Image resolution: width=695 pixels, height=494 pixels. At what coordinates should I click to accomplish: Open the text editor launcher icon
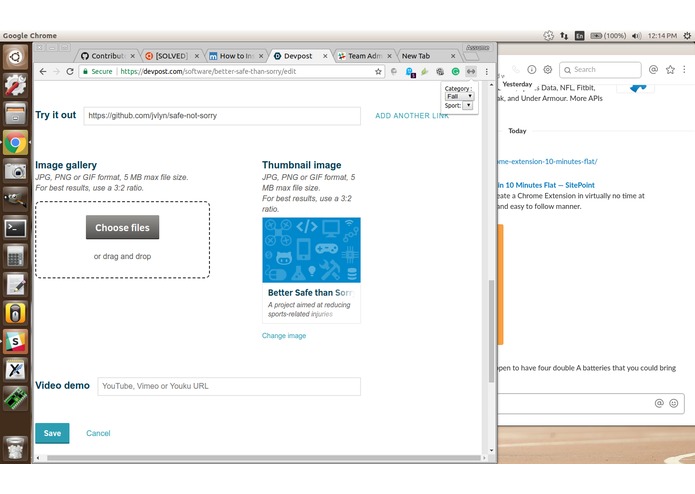(16, 284)
